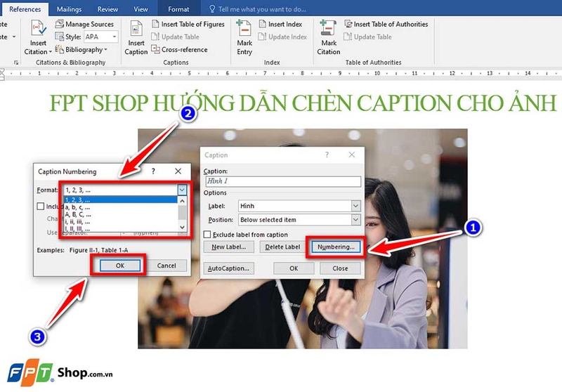Choose Insert Table of Authorities
The width and height of the screenshot is (562, 392).
(386, 24)
